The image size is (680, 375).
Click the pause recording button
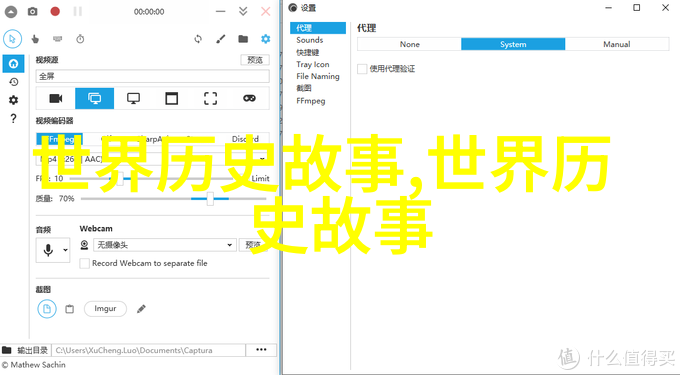(x=78, y=11)
